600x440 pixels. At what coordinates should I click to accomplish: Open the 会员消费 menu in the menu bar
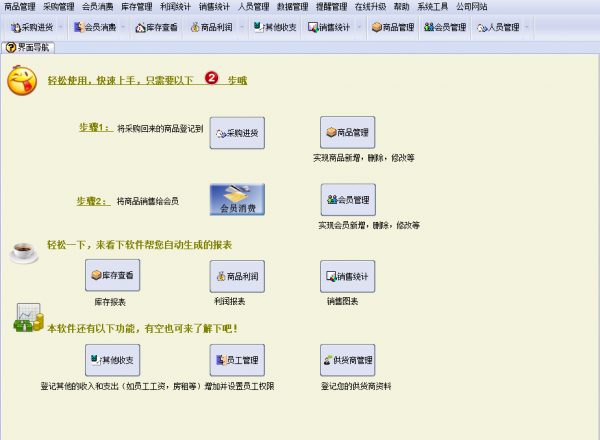98,7
